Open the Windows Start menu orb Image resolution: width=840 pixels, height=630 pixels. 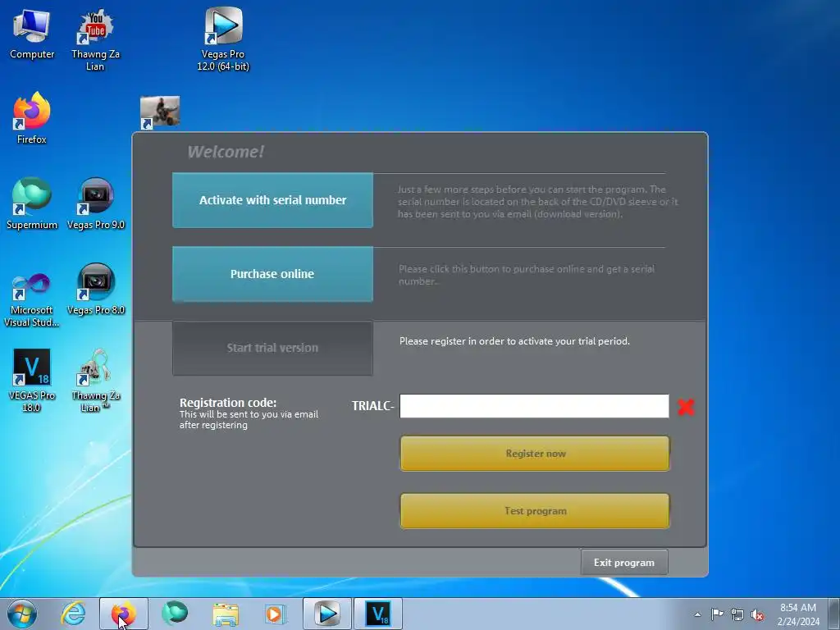[x=22, y=614]
